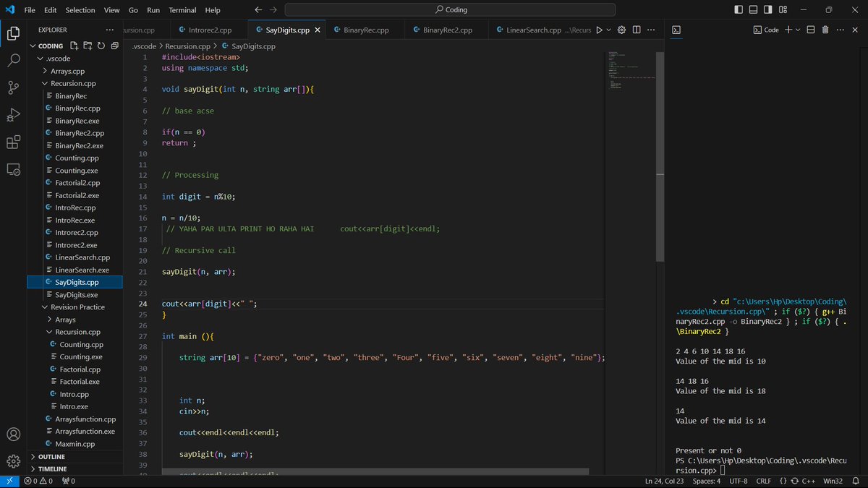The image size is (868, 488).
Task: Select SayDigits.exe in Explorer
Action: click(x=76, y=295)
